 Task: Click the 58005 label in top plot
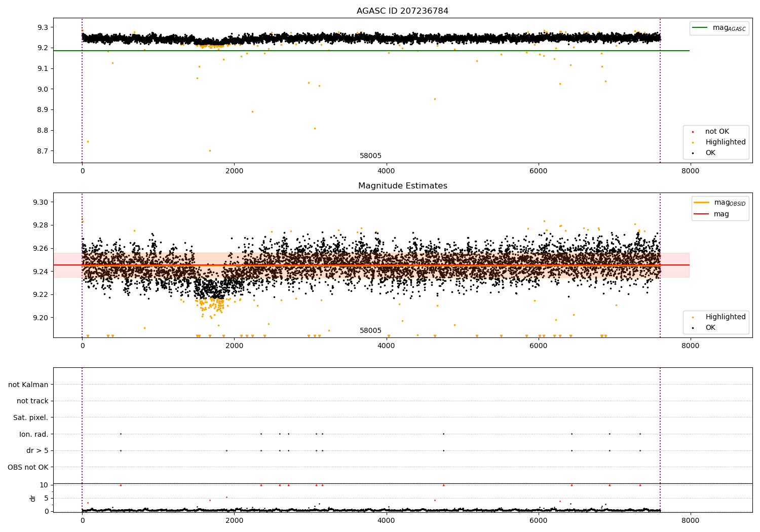click(370, 156)
